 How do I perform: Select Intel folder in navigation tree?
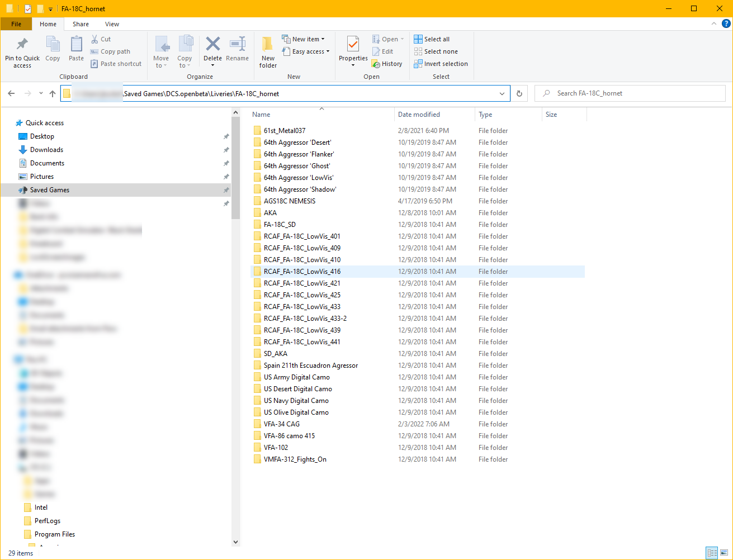click(x=41, y=507)
